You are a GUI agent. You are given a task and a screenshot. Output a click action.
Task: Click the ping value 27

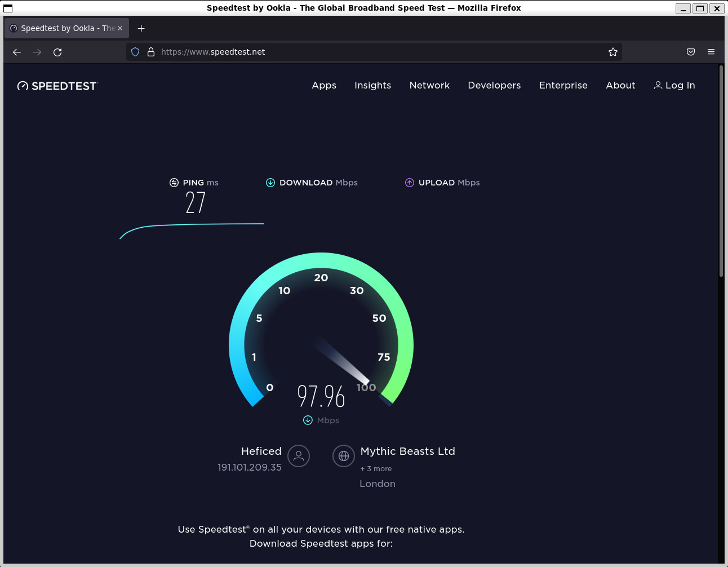pyautogui.click(x=196, y=202)
